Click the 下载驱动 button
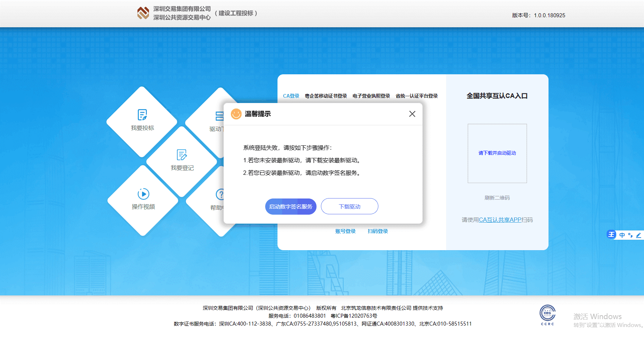 [x=349, y=206]
